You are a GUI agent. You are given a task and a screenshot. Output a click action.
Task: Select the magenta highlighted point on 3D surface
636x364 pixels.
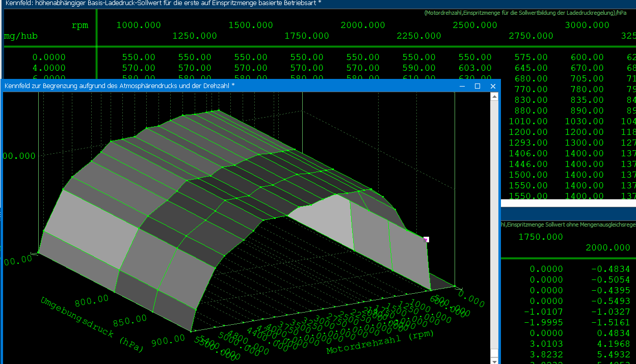[x=426, y=239]
